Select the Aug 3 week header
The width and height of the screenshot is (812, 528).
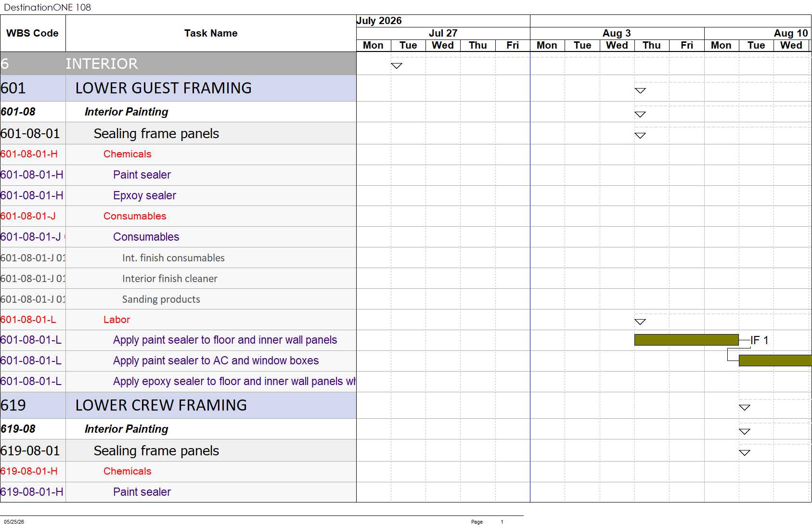(x=617, y=33)
